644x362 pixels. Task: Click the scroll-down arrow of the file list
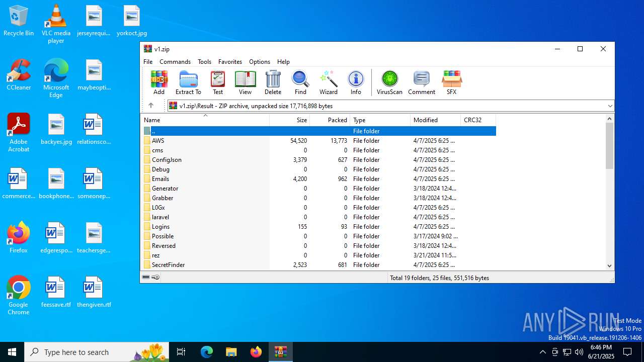(609, 265)
